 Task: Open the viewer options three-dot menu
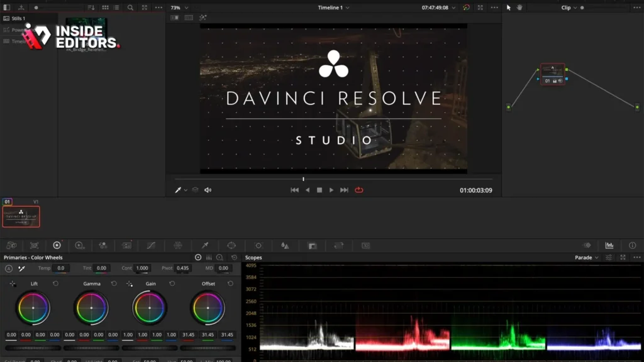494,8
